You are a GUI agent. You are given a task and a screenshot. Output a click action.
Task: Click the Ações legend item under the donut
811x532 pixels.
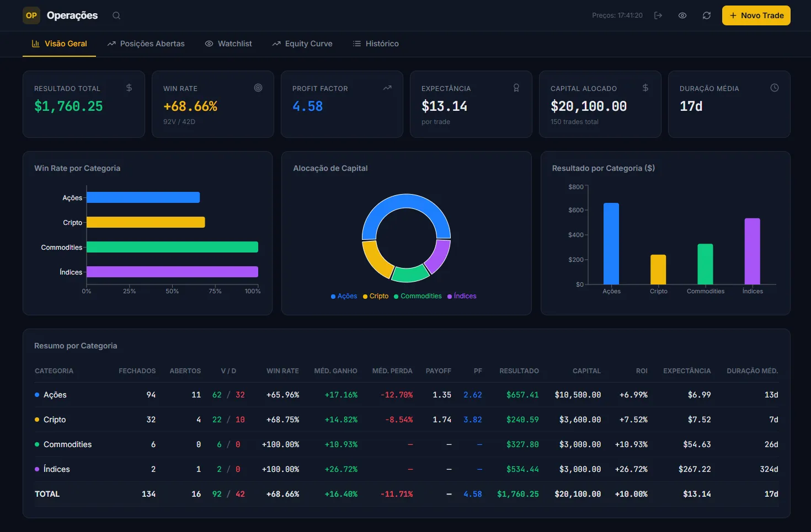pos(344,296)
